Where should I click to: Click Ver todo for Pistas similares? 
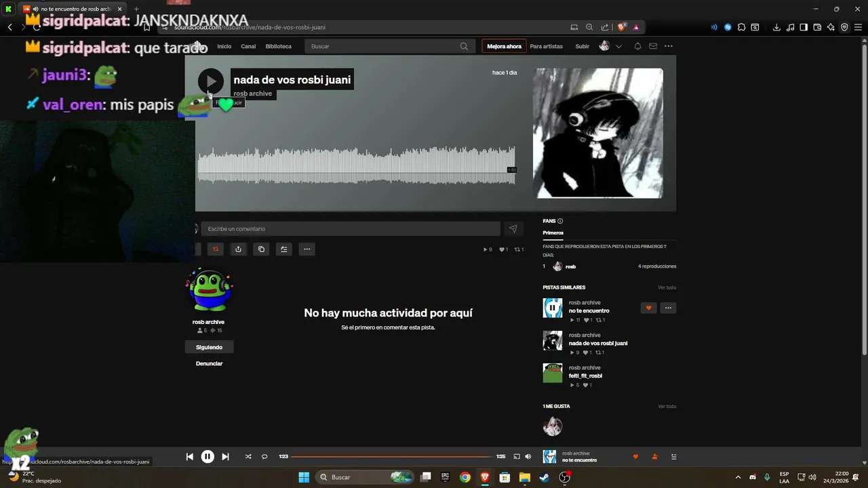tap(667, 287)
